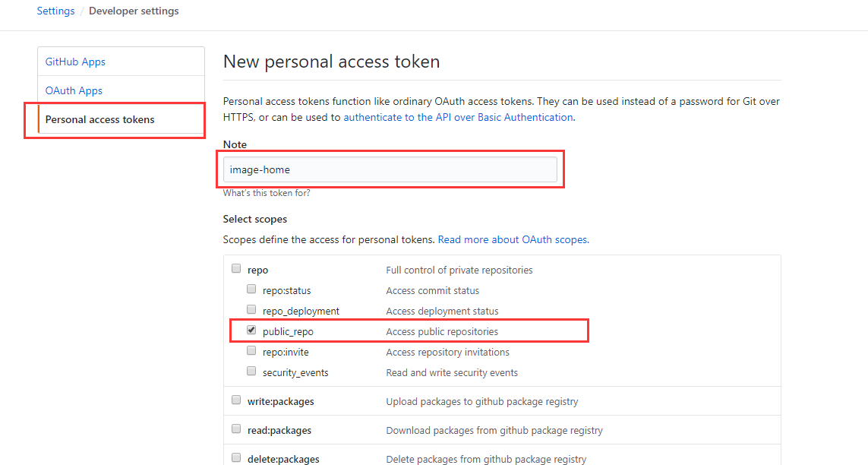
Task: Open the GitHub Apps sidebar item
Action: click(x=75, y=62)
